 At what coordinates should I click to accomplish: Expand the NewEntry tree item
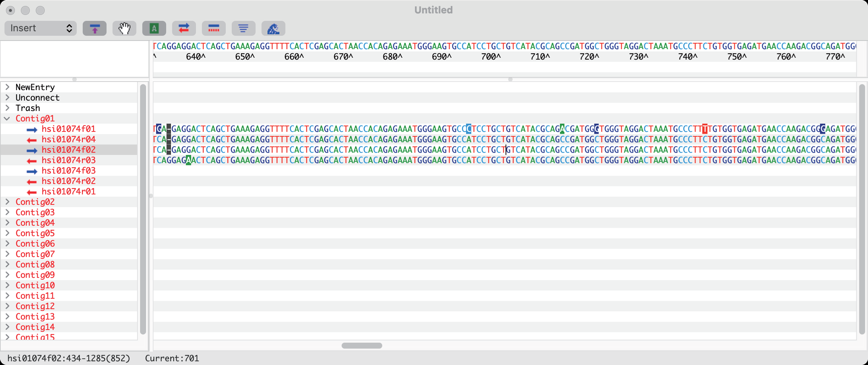click(x=7, y=87)
